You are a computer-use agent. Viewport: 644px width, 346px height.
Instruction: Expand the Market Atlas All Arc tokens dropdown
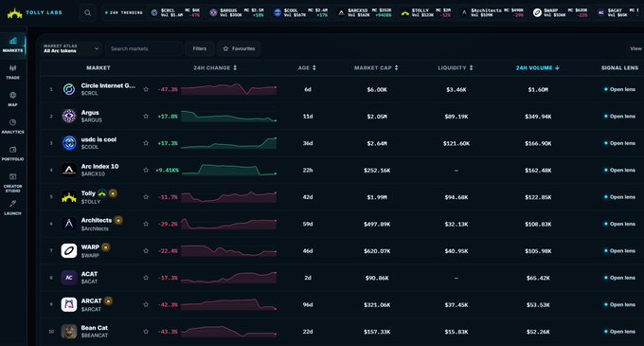pos(71,48)
